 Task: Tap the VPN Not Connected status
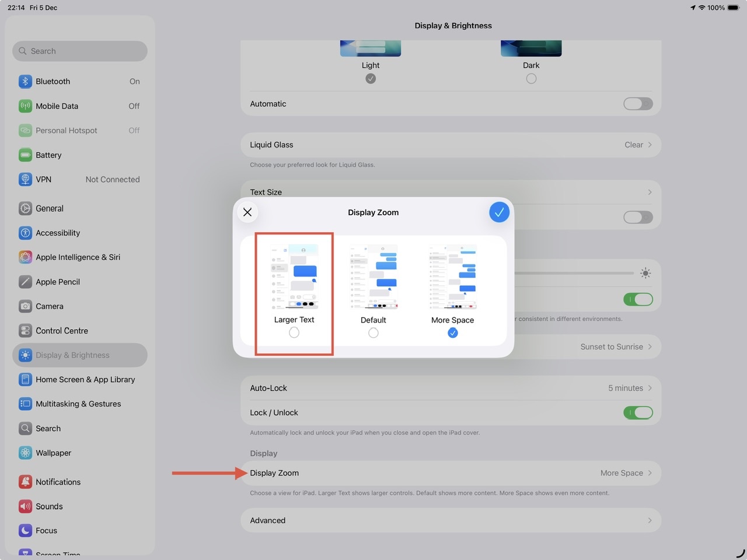(x=113, y=180)
